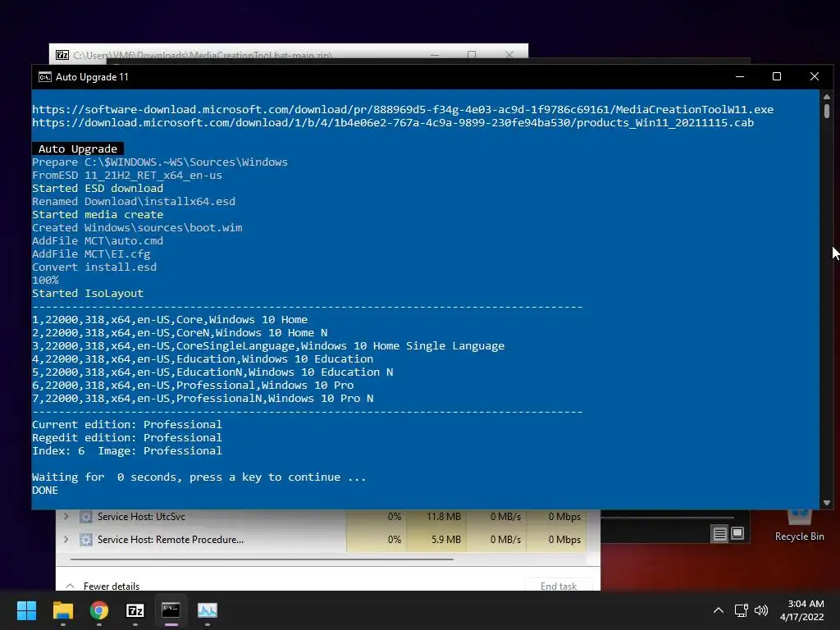This screenshot has height=630, width=840.
Task: Click the MediaCreationToolW11.exe URL line
Action: point(403,109)
